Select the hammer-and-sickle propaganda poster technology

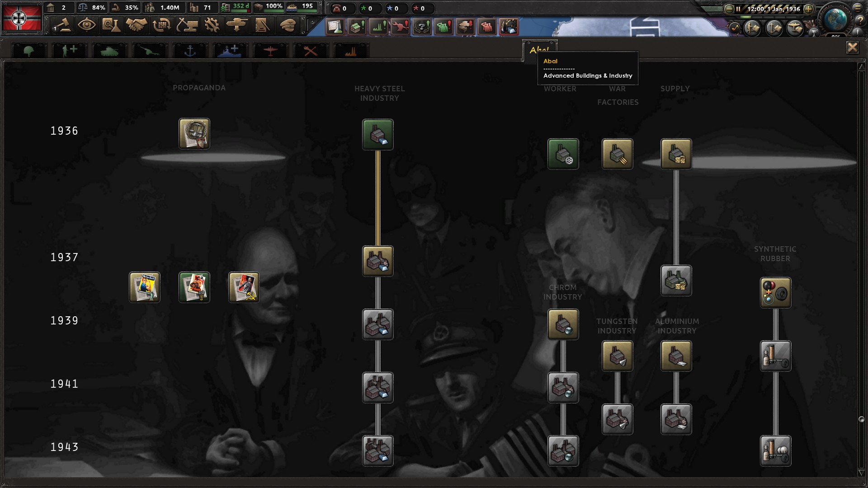coord(244,287)
